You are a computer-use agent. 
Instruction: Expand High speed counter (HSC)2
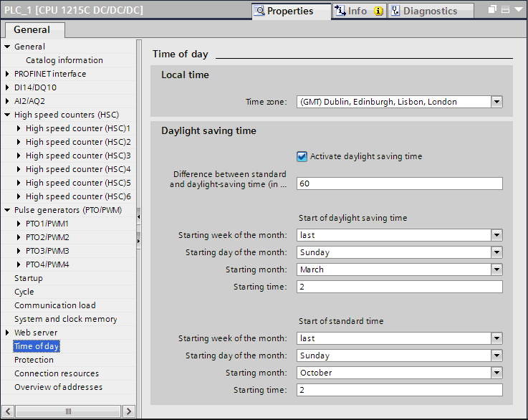19,142
